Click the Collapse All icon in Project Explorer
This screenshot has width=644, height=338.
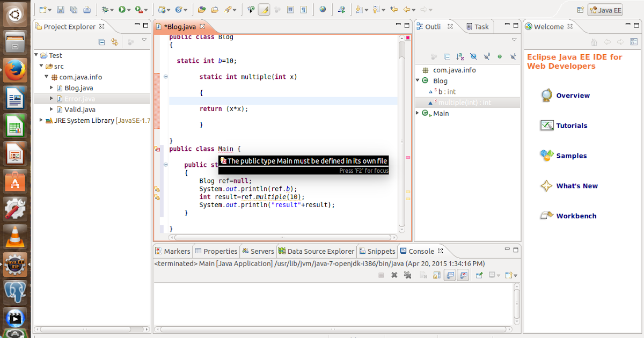[101, 42]
